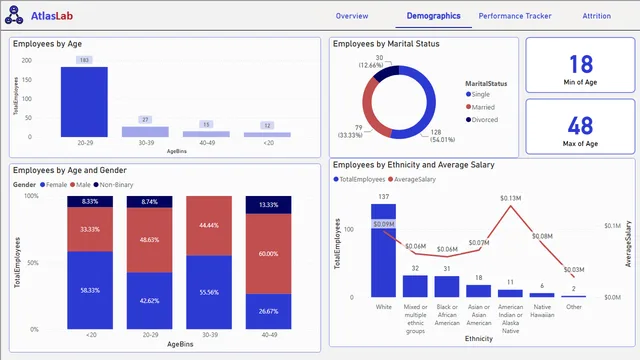
Task: Select the 33.33% Male segment under <20
Action: pos(90,229)
